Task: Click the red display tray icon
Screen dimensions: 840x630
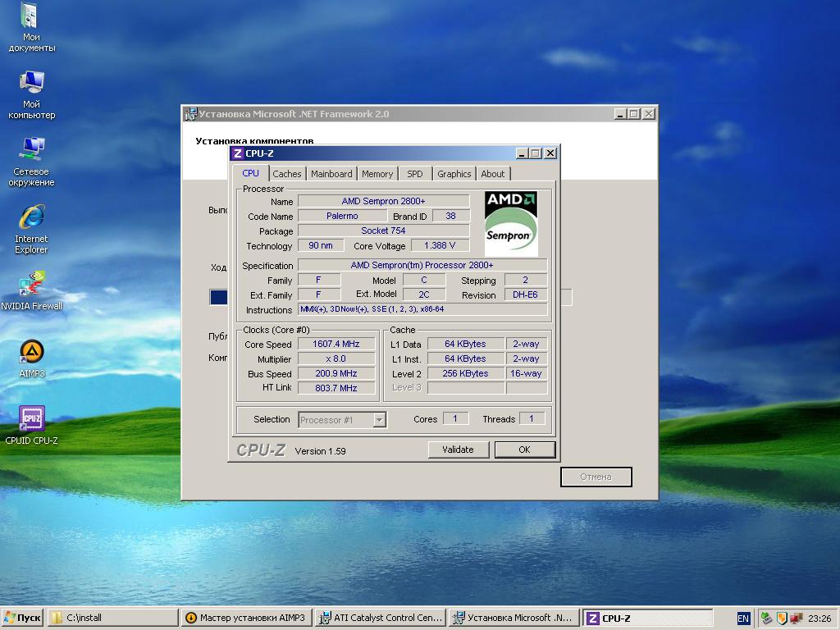Action: 796,619
